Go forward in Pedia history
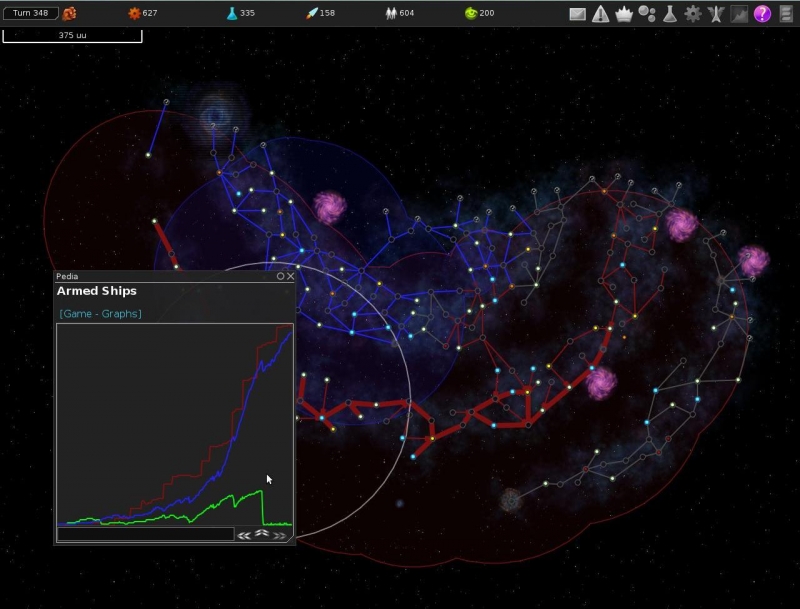Screen dimensions: 800x609 (x=279, y=535)
